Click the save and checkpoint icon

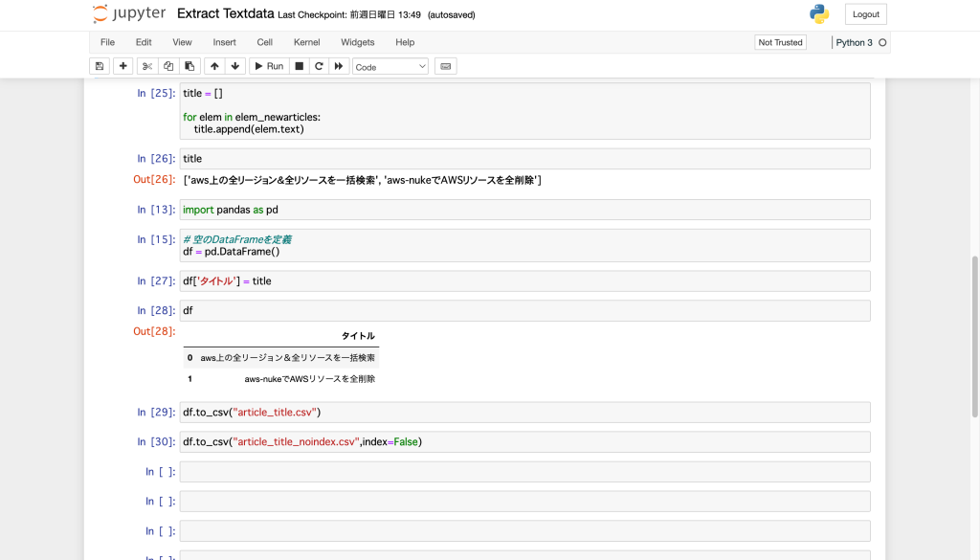[x=100, y=66]
